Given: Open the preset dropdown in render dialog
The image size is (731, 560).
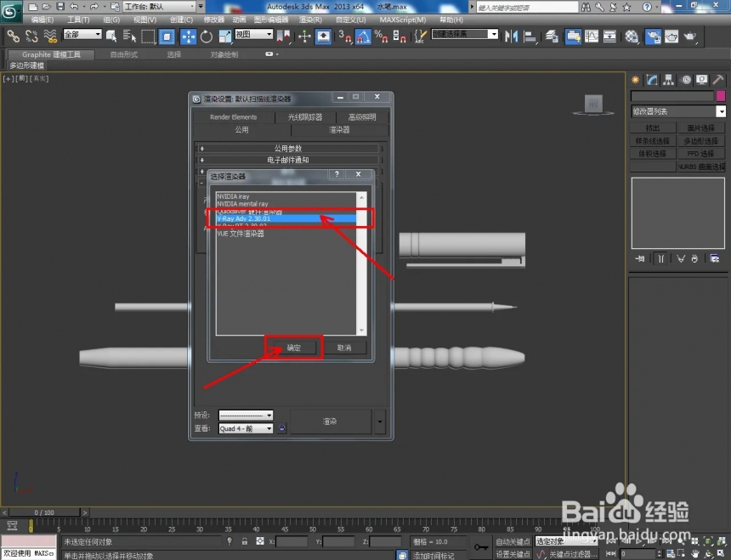Looking at the screenshot, I should tap(246, 415).
